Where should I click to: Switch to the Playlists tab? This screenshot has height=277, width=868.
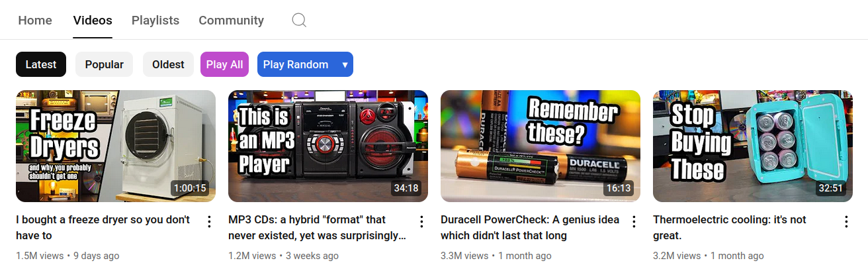pos(155,21)
